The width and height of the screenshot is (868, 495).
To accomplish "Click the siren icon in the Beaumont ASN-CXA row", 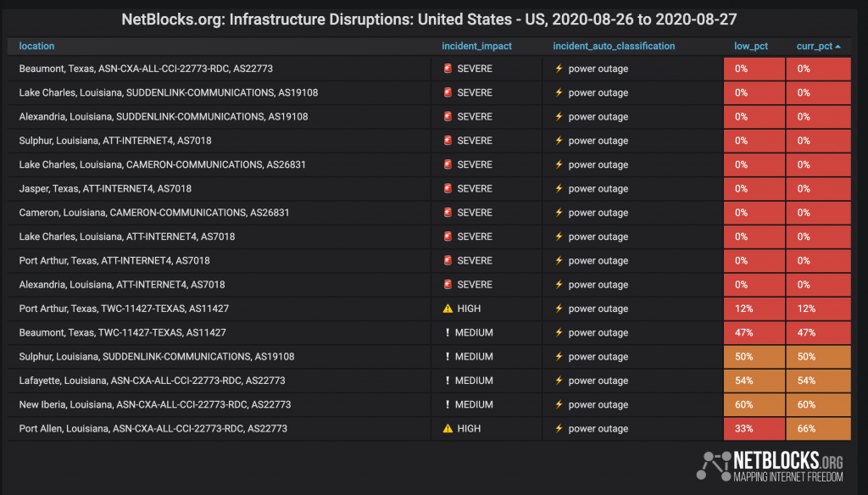I will click(x=448, y=69).
